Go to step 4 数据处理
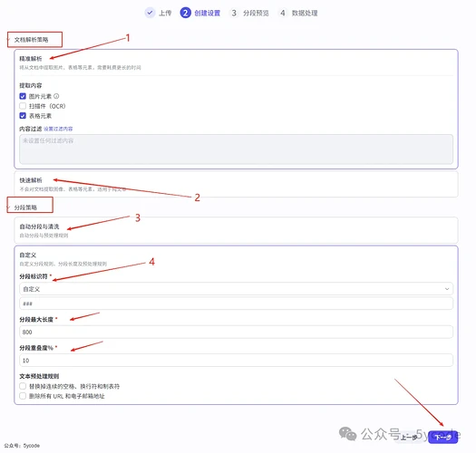This screenshot has width=476, height=453. tap(298, 13)
